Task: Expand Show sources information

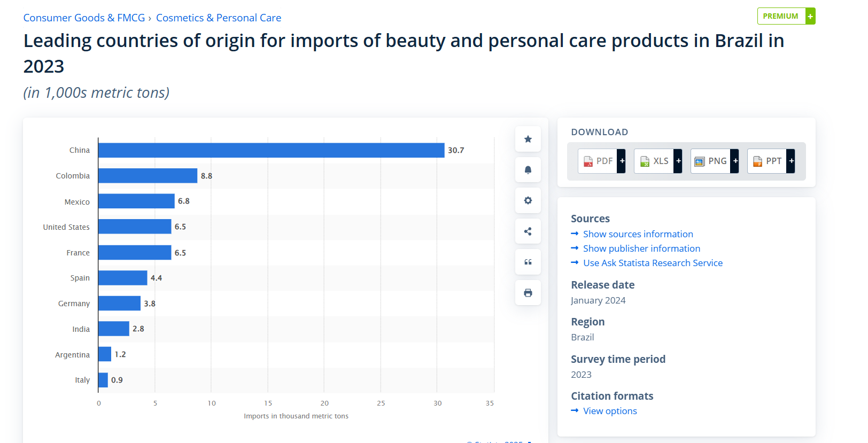Action: point(638,234)
